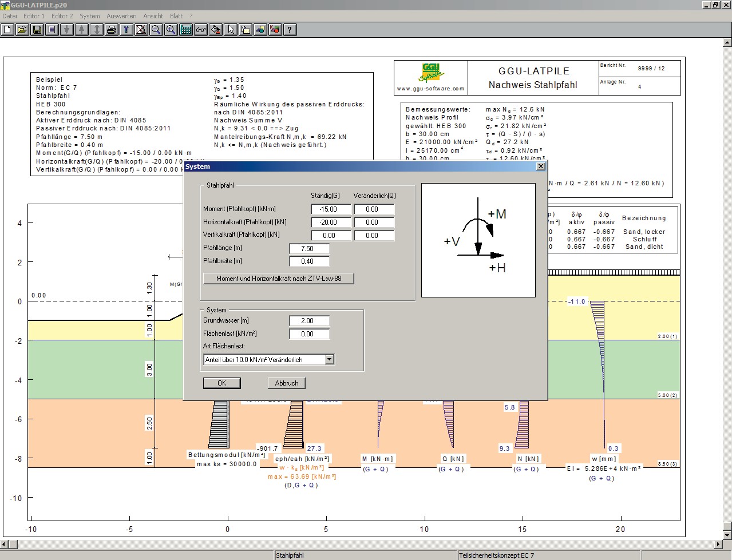Click the Moment Veränderlich(Q) field
Screen dimensions: 732x560
(374, 209)
